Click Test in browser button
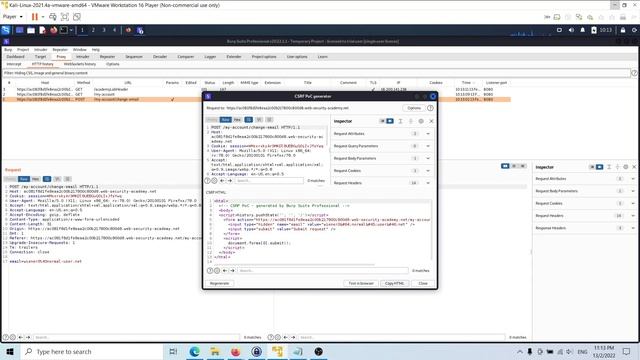This screenshot has height=360, width=640. (361, 283)
